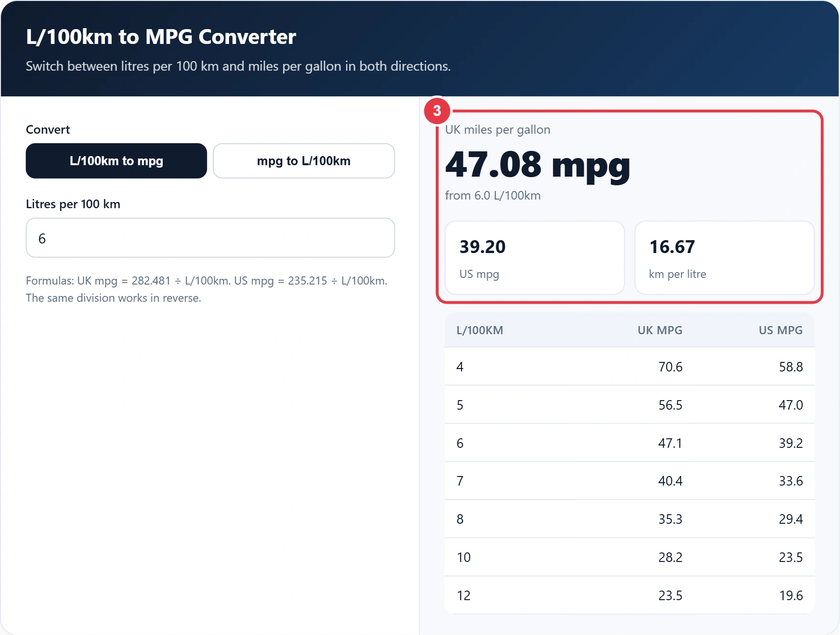Click the 39.20 US mpg card
The height and width of the screenshot is (635, 840).
point(535,258)
